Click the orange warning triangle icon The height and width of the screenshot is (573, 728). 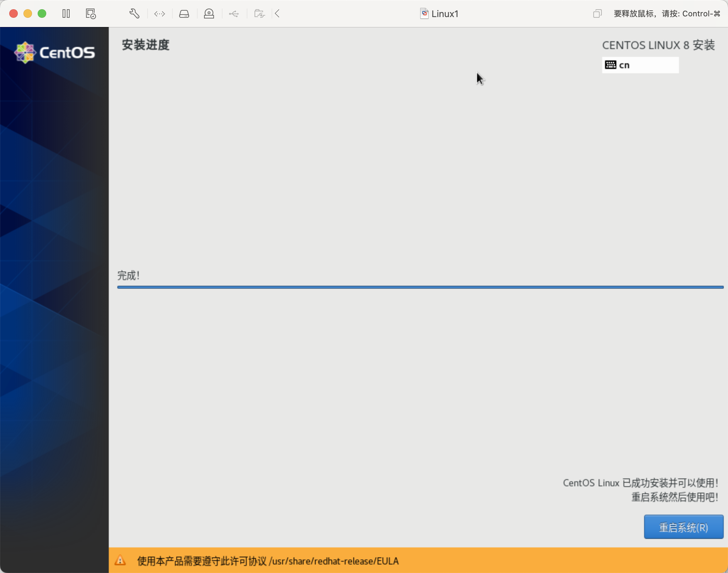pos(120,561)
